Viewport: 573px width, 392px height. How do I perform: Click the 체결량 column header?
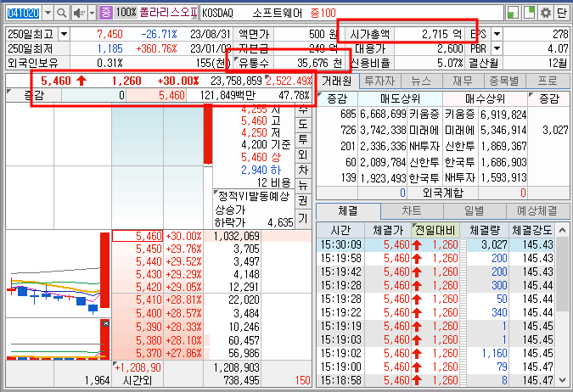pyautogui.click(x=484, y=230)
